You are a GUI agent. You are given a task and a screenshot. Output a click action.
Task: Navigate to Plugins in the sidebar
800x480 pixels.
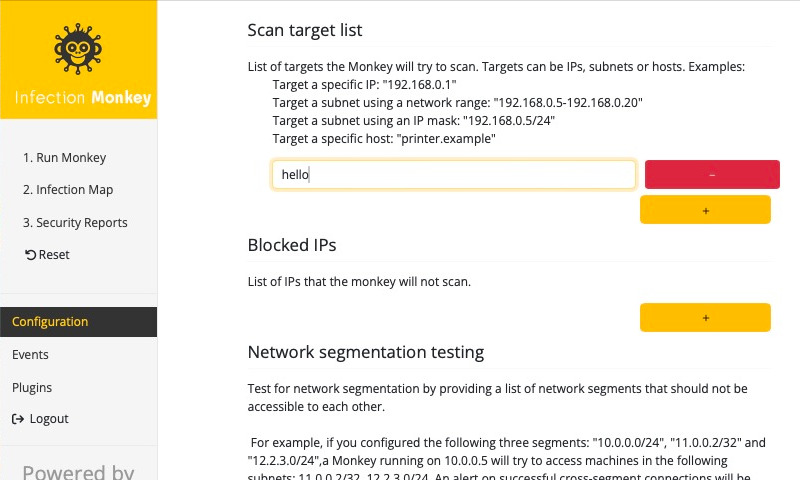pyautogui.click(x=32, y=387)
